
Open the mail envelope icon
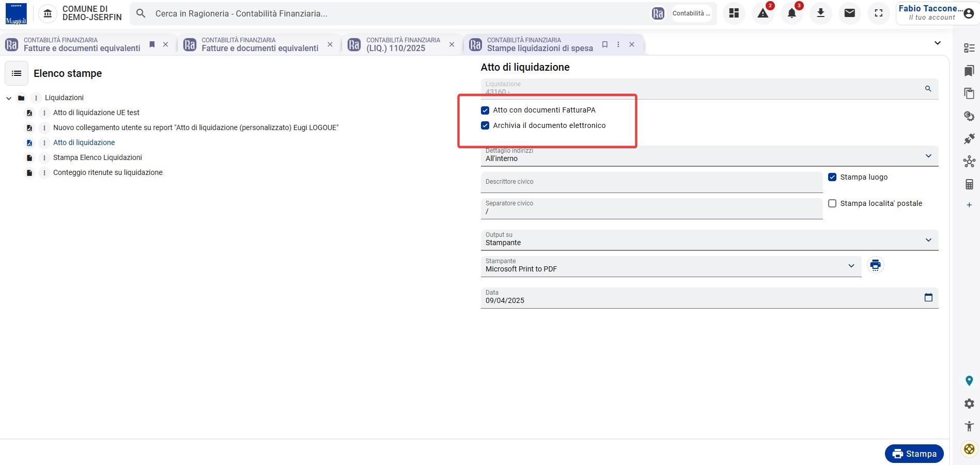pyautogui.click(x=849, y=13)
